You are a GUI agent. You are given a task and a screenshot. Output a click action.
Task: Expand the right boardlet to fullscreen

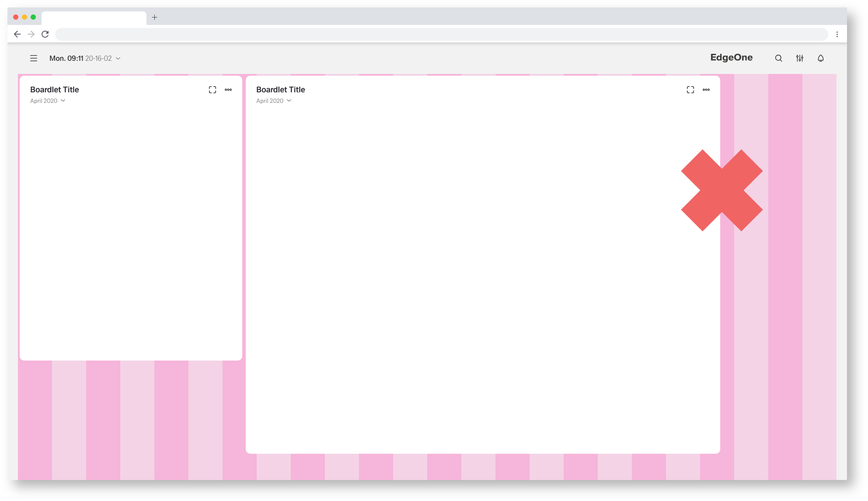690,90
